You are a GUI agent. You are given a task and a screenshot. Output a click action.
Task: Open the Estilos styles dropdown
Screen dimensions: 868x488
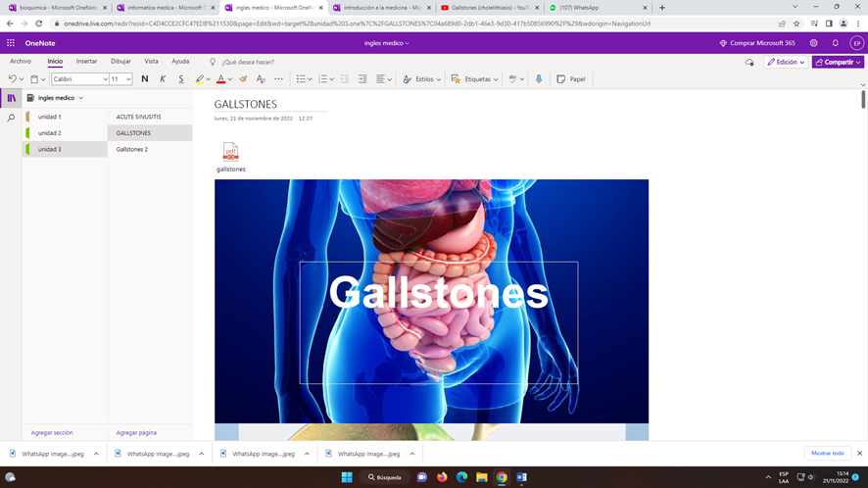[x=422, y=79]
